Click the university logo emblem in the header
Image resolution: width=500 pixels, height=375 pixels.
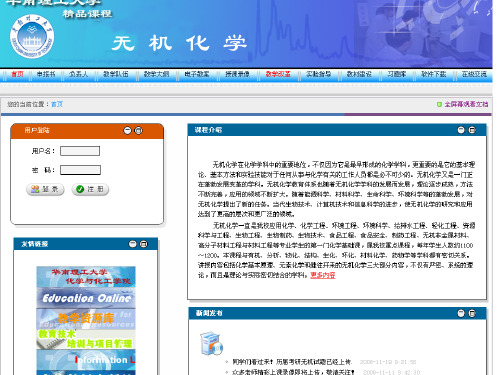click(32, 36)
